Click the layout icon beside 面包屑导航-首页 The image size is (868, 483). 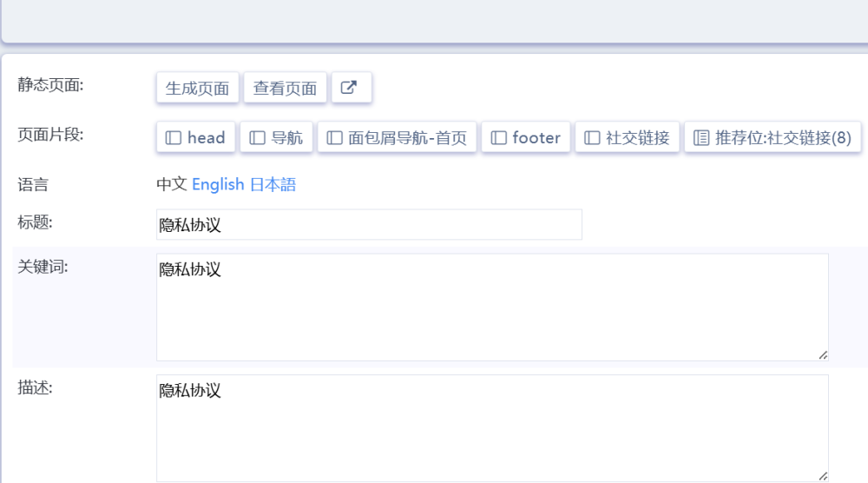point(334,138)
